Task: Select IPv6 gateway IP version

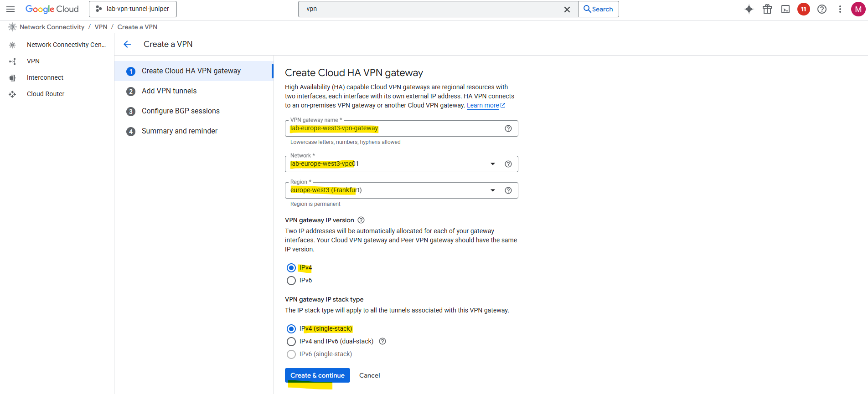Action: (x=291, y=281)
